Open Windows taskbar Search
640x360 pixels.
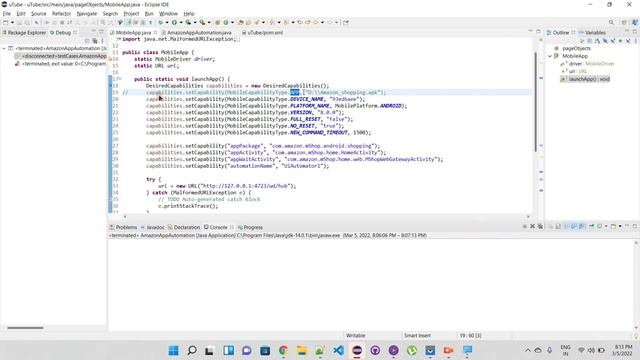(x=191, y=350)
